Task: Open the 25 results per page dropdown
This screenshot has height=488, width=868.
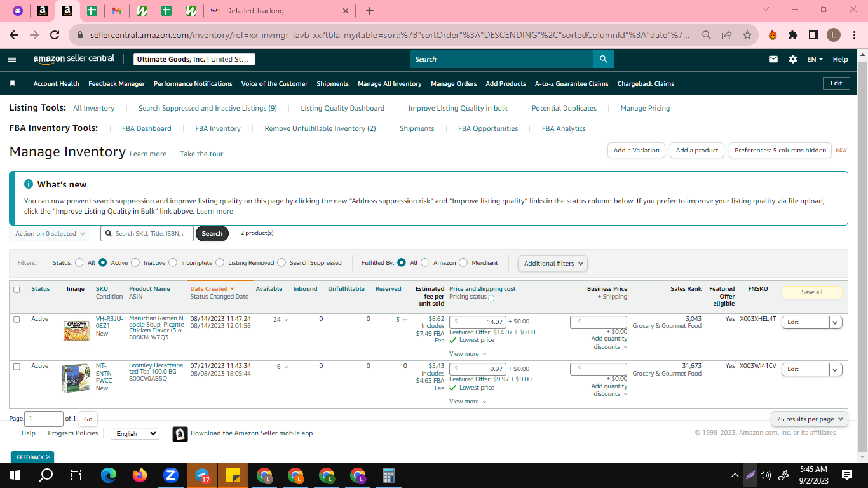Action: click(x=810, y=419)
